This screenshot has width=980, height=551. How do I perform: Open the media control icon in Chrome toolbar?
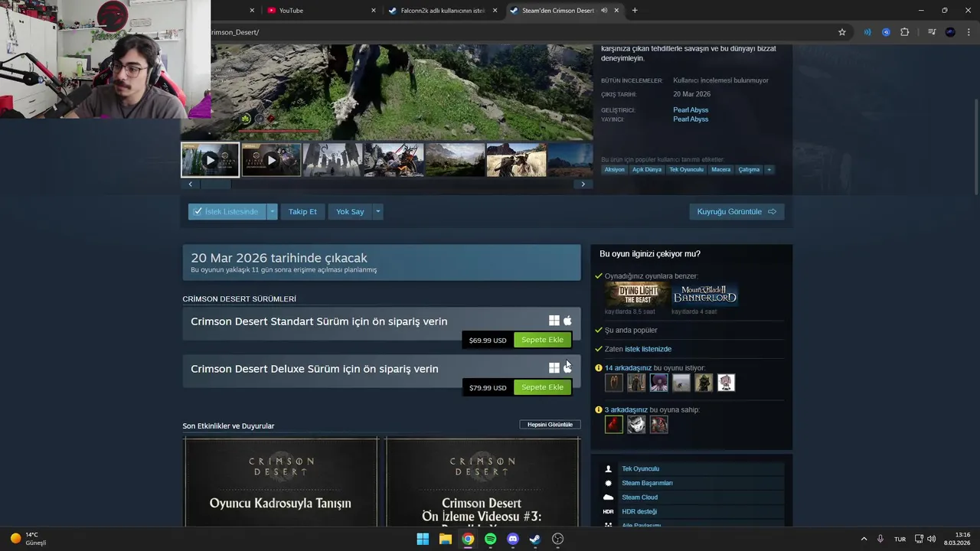point(932,32)
